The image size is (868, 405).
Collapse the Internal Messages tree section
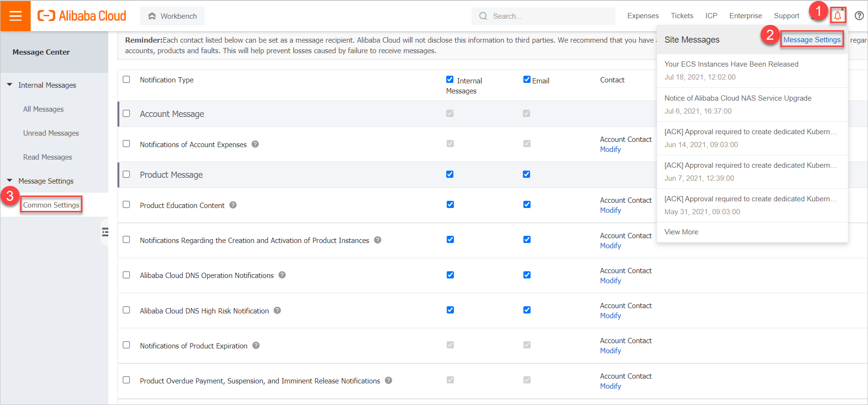[x=10, y=85]
